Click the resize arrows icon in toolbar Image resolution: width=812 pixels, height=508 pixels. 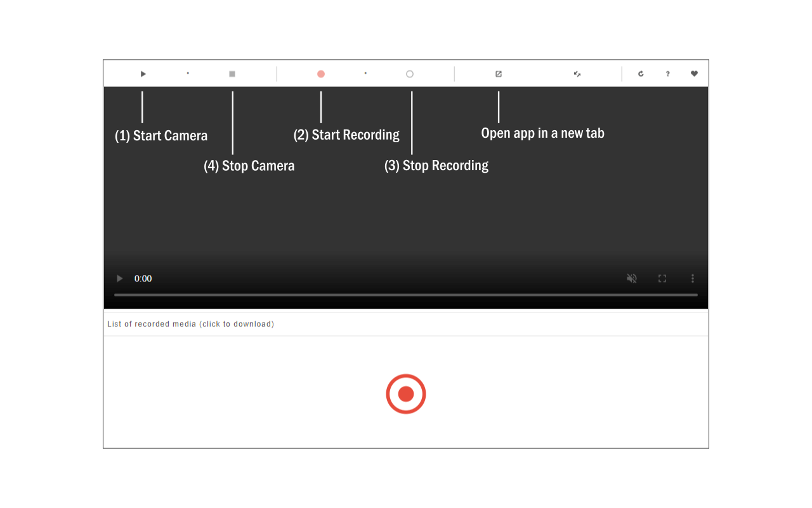[577, 74]
